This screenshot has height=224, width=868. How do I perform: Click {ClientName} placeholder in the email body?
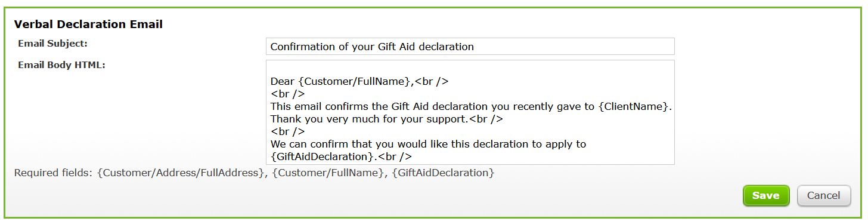tap(634, 106)
